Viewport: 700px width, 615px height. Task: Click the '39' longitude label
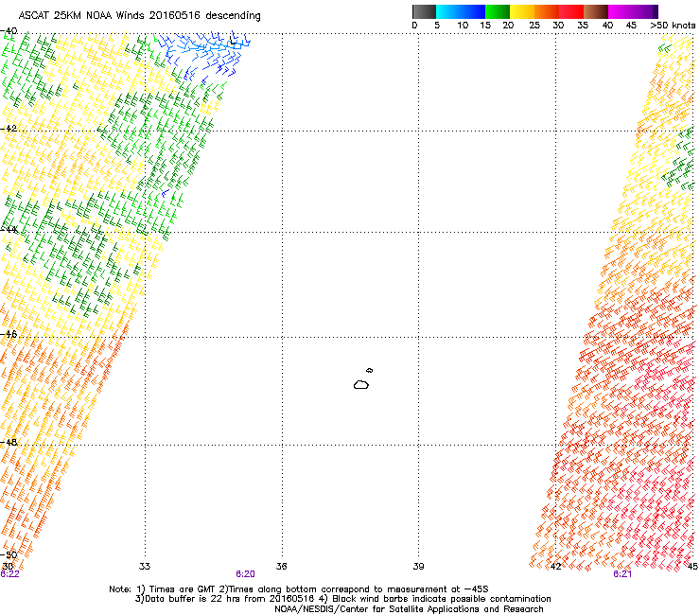click(418, 567)
